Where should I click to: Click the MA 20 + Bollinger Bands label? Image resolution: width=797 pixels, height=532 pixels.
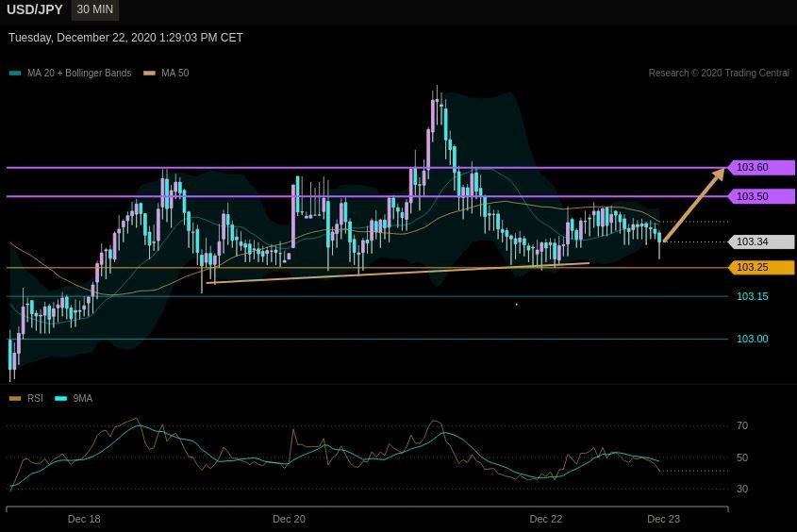(x=79, y=74)
